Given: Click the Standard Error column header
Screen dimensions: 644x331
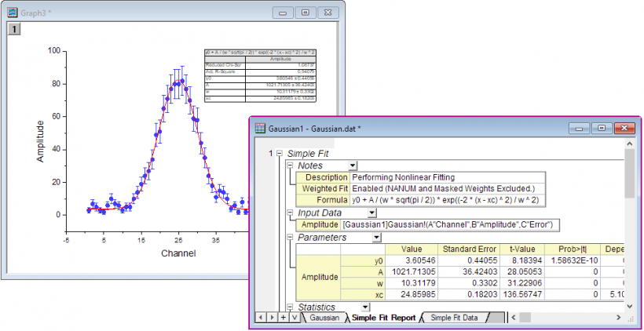Looking at the screenshot, I should pos(468,249).
